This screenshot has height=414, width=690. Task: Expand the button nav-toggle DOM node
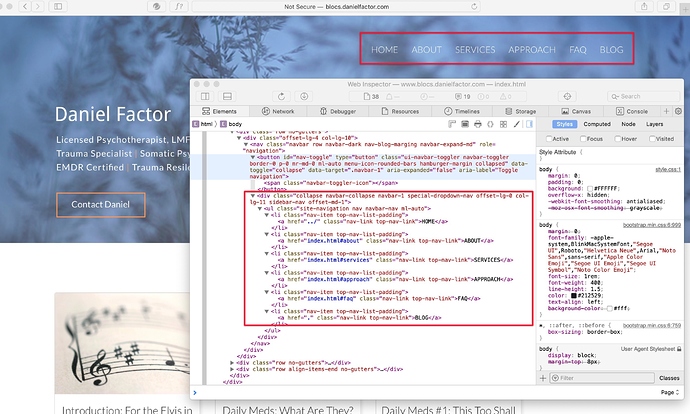[250, 156]
